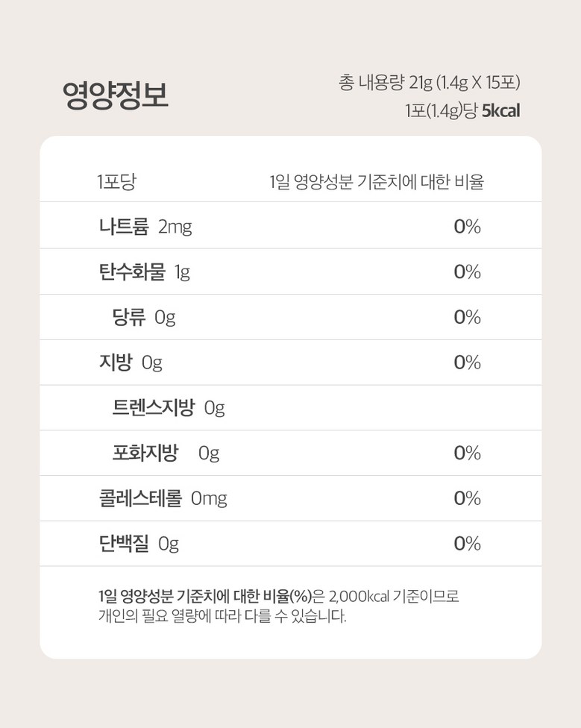The width and height of the screenshot is (581, 728).
Task: Click the 0% value for 지방
Action: coord(467,363)
